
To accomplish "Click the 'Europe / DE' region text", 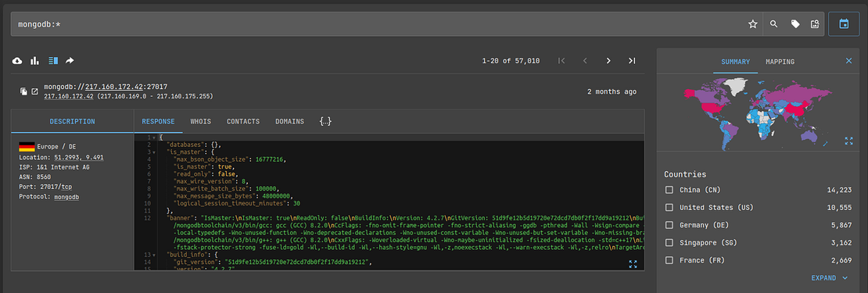I will (56, 147).
